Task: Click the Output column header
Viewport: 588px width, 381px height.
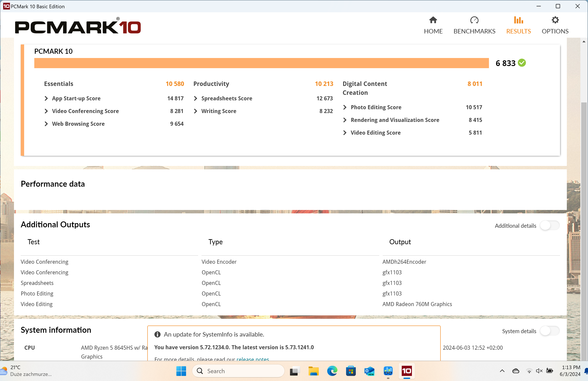Action: pyautogui.click(x=400, y=242)
